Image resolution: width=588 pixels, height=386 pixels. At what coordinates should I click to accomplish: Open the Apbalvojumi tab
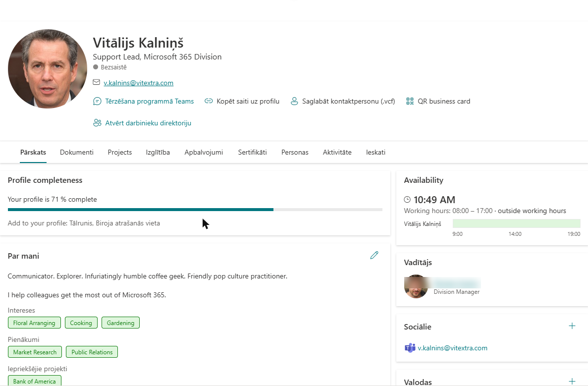click(204, 152)
